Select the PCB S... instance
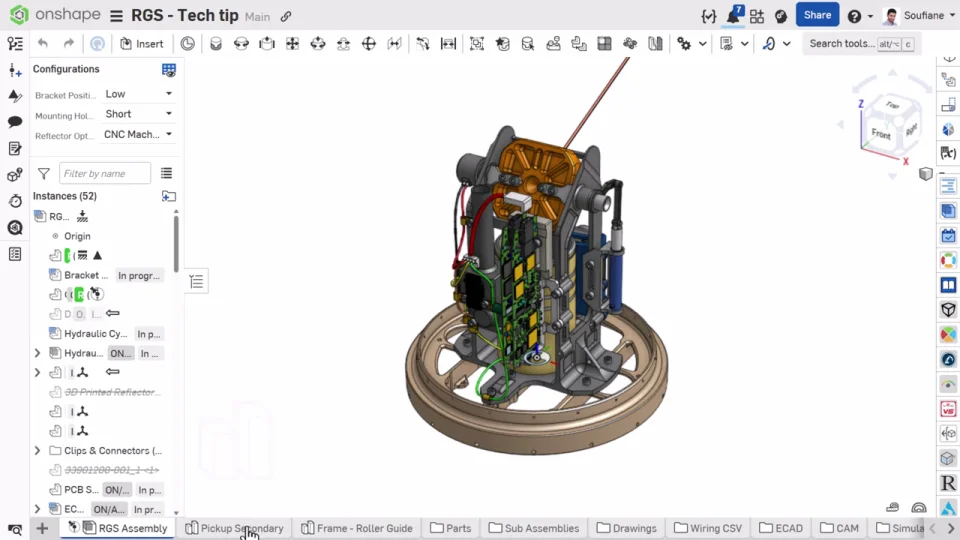 click(81, 490)
